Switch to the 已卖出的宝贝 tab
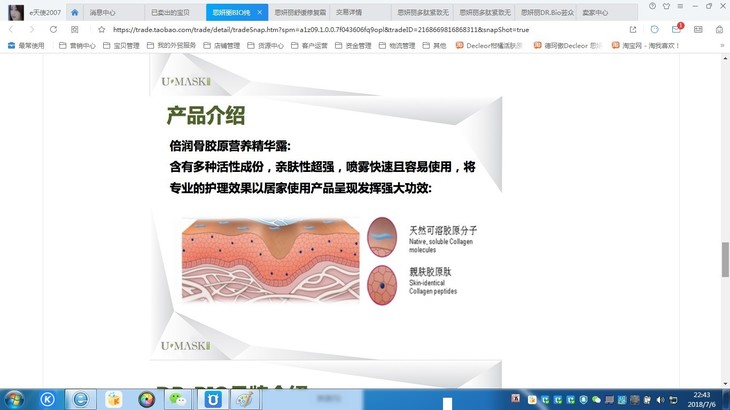730x410 pixels. [x=169, y=13]
